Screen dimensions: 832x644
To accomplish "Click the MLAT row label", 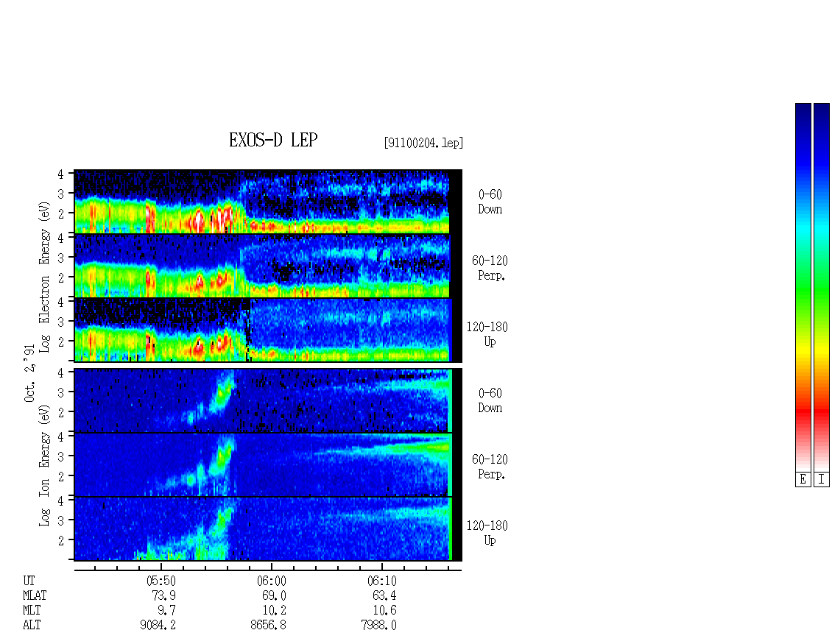I will click(x=35, y=595).
